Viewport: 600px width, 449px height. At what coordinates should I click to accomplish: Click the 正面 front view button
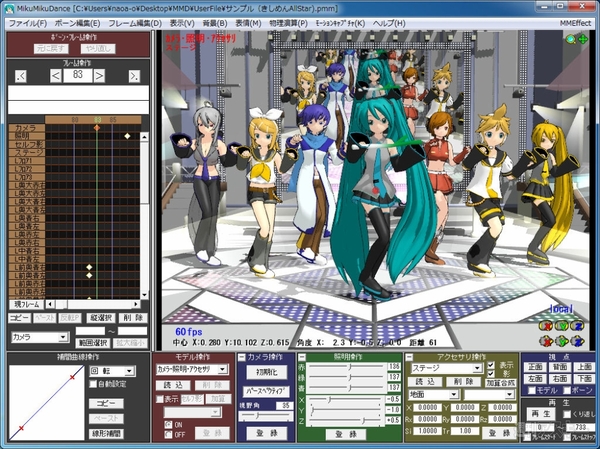535,367
